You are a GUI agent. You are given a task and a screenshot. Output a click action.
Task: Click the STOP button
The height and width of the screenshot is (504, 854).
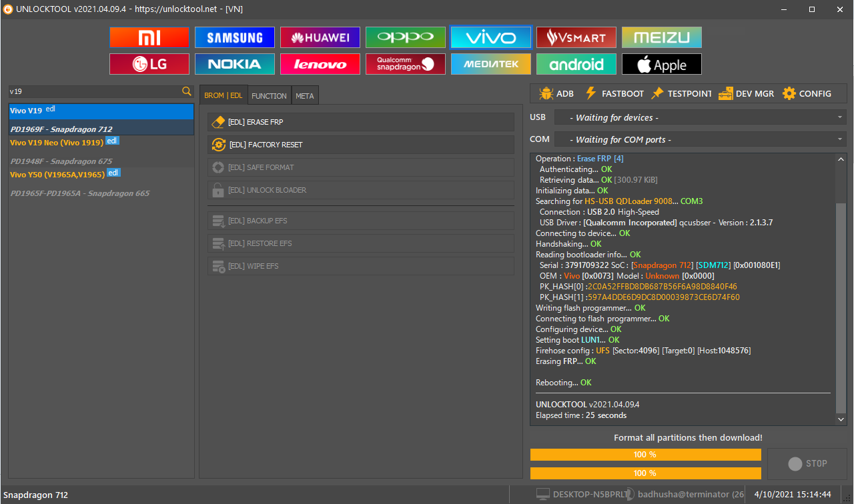pos(807,463)
